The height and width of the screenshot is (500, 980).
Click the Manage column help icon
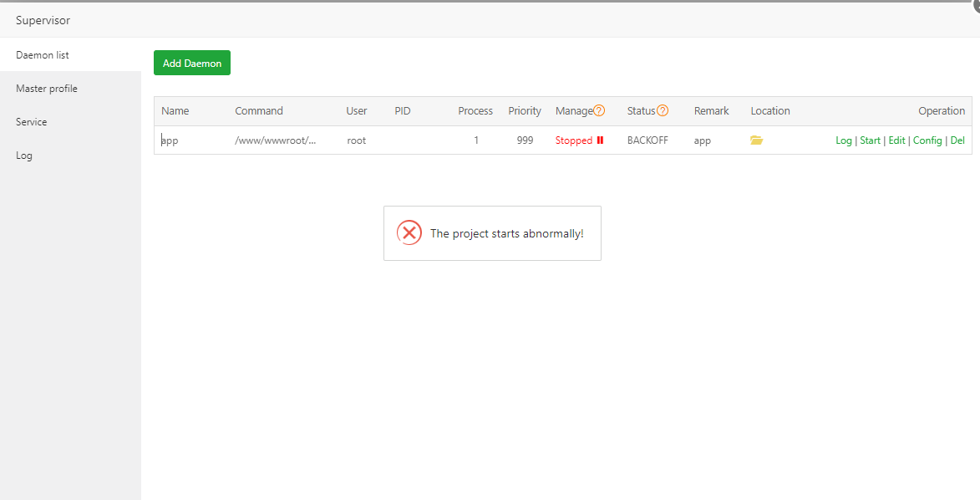point(599,111)
